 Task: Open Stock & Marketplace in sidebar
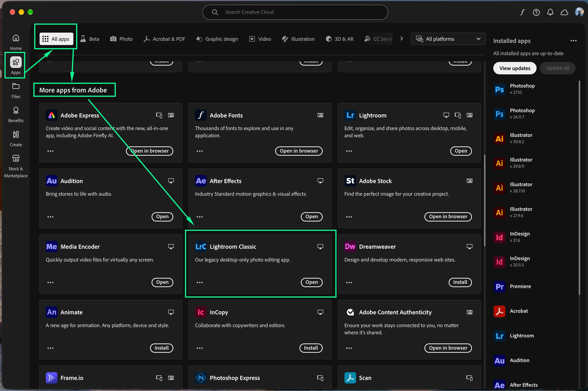(x=16, y=166)
